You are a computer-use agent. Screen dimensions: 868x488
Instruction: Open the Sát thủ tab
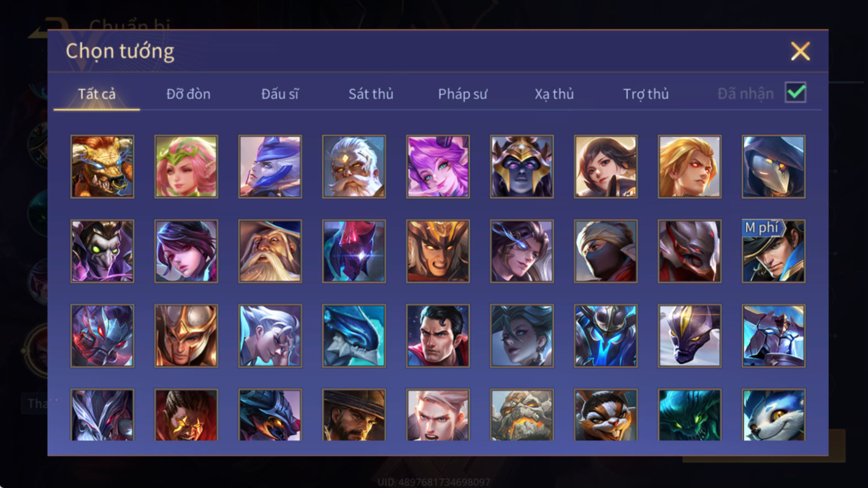371,94
